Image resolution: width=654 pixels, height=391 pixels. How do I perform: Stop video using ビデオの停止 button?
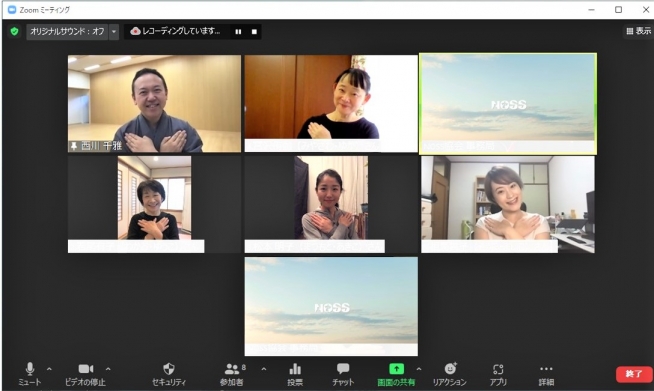pyautogui.click(x=86, y=374)
